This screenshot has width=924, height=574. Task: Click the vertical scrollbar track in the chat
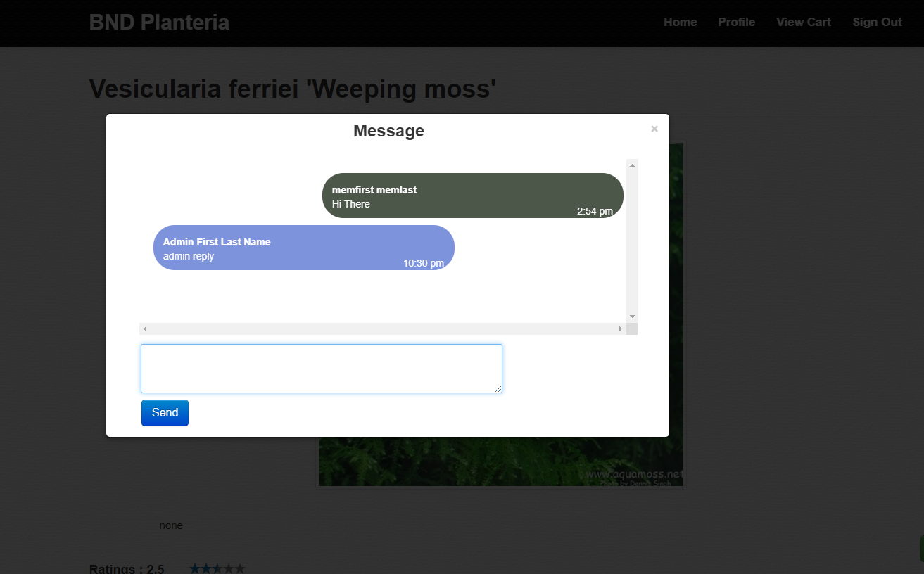click(632, 239)
